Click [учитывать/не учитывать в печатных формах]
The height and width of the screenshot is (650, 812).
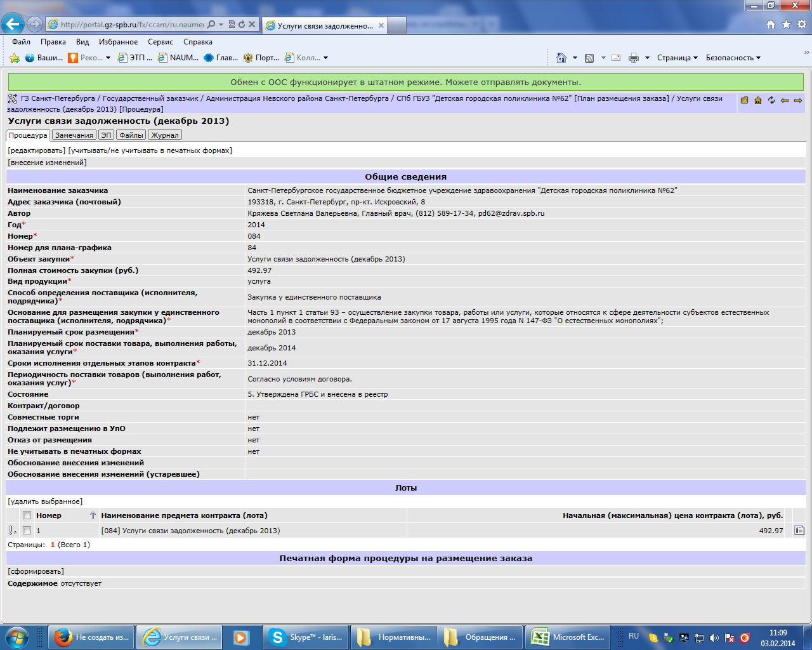150,150
